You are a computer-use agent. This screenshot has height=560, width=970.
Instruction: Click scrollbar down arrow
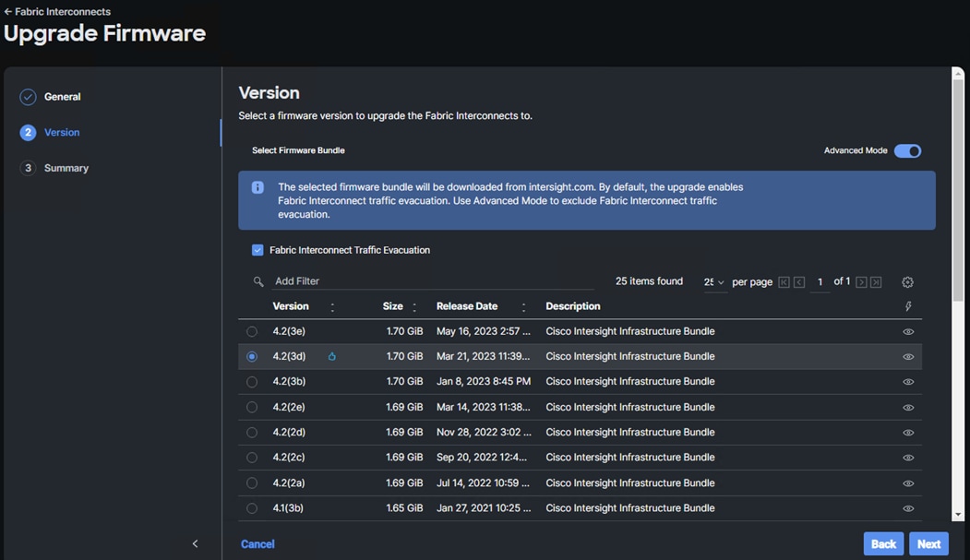(958, 514)
